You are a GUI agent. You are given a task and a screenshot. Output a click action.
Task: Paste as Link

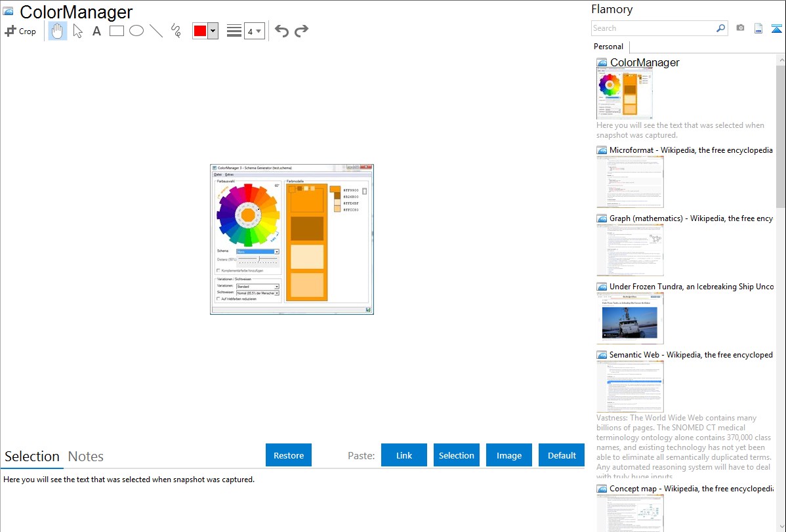point(404,455)
